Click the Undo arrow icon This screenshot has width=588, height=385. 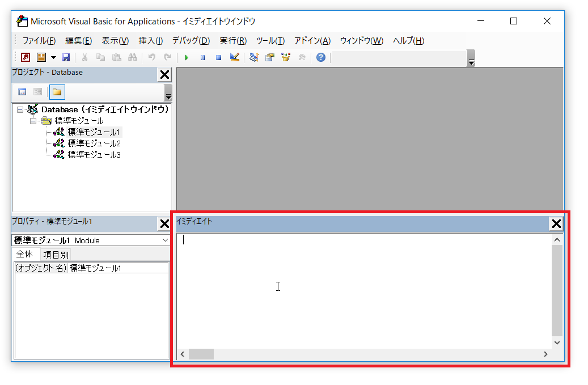pyautogui.click(x=152, y=57)
